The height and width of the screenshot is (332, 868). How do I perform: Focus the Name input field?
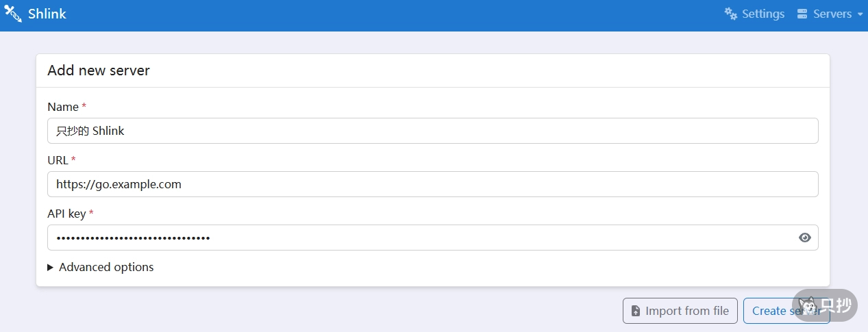(x=432, y=131)
